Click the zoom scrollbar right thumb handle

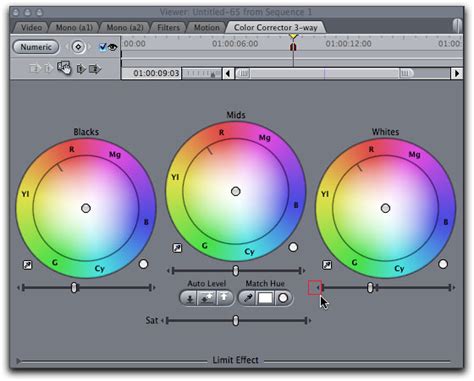click(x=405, y=73)
